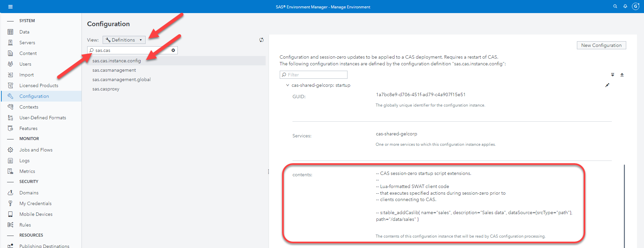Image resolution: width=644 pixels, height=248 pixels.
Task: Go to Mobile Devices page
Action: pos(36,214)
